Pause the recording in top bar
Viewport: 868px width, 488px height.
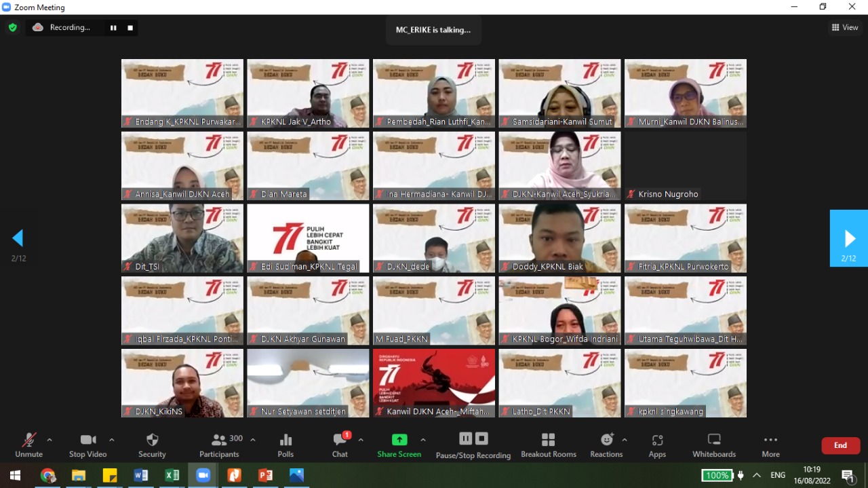pos(113,28)
